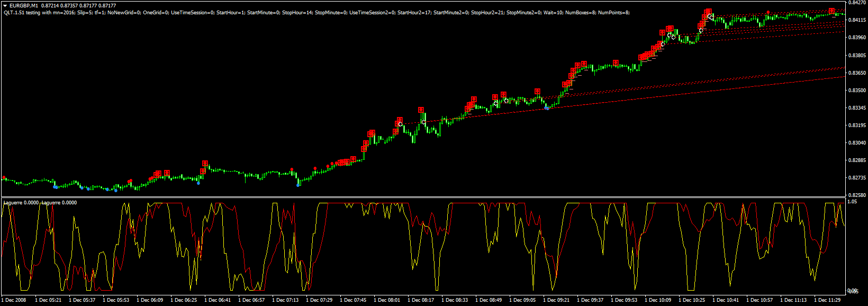Screen dimensions: 868x306
Task: Click the 0.82735 price scale label
Action: (x=857, y=177)
